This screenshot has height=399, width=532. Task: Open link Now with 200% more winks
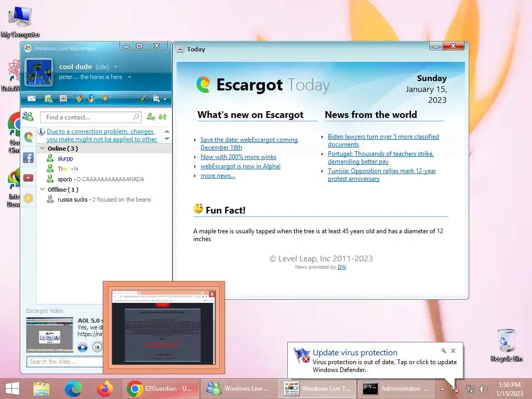pyautogui.click(x=238, y=157)
